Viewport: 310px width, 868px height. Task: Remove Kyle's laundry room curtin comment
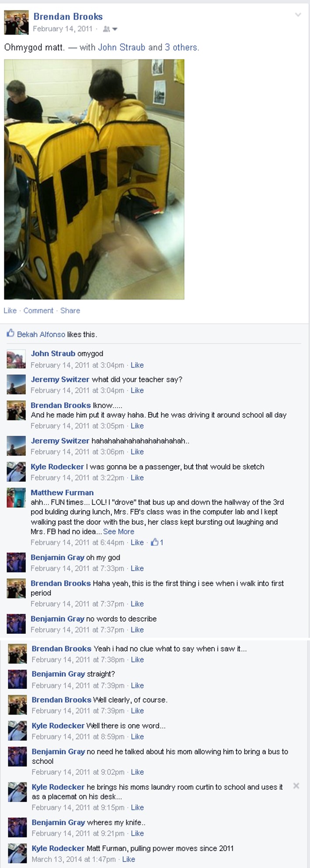(296, 786)
